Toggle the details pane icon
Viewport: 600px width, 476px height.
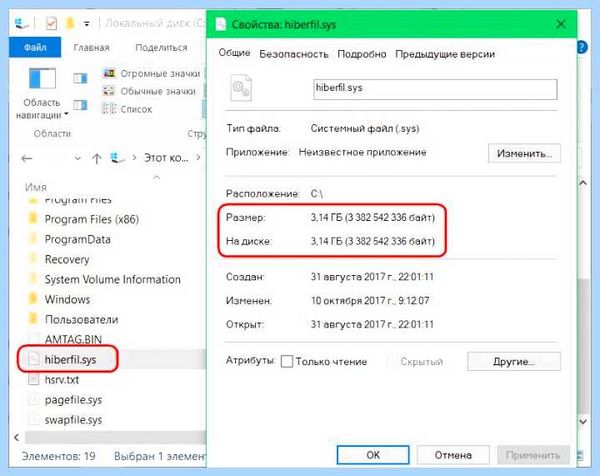click(80, 104)
